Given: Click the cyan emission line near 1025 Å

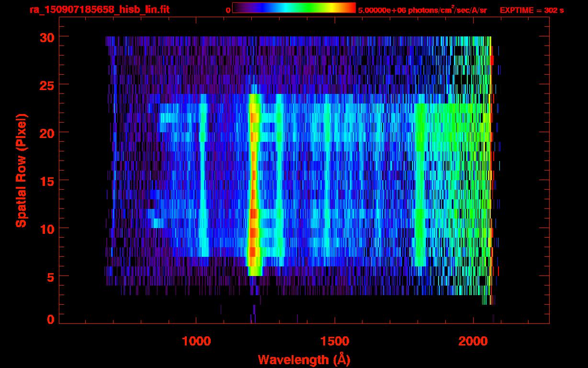Looking at the screenshot, I should [x=204, y=175].
